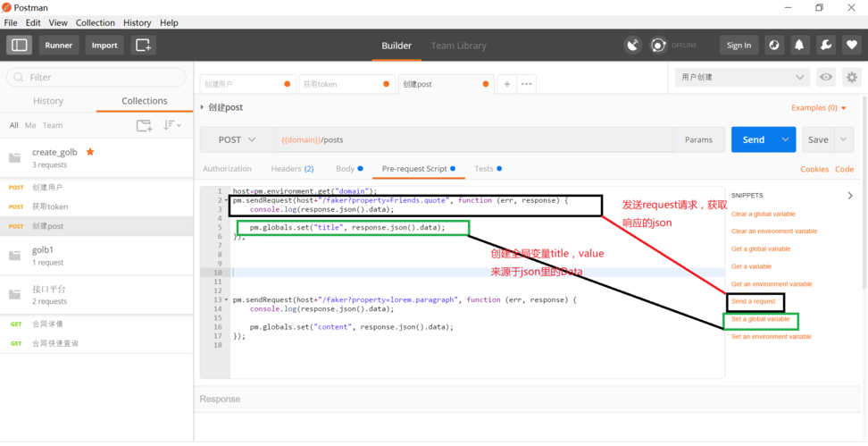Open collection sort order dropdown
Screen dimensions: 868x446
click(x=172, y=125)
